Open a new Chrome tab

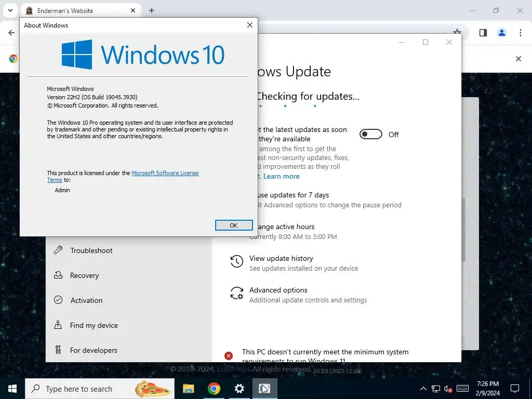click(x=152, y=10)
